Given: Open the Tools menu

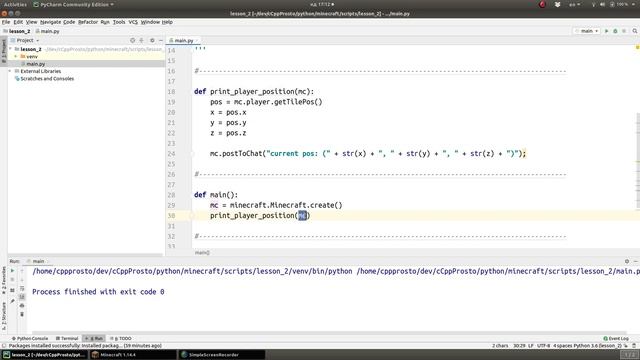Looking at the screenshot, I should (x=119, y=22).
